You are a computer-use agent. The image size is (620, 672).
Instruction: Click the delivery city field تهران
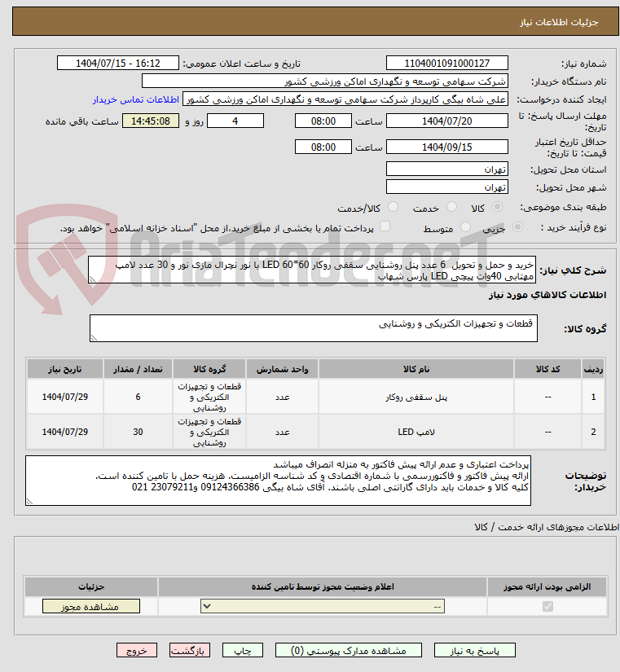point(446,187)
